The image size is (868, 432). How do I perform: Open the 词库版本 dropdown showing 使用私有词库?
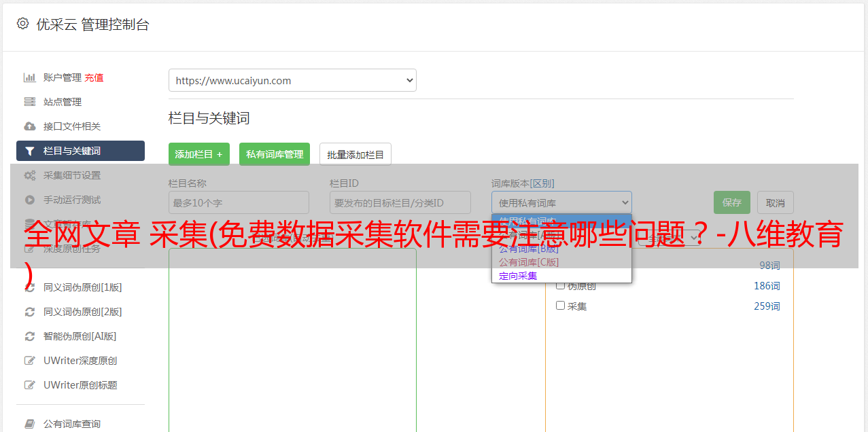[561, 202]
